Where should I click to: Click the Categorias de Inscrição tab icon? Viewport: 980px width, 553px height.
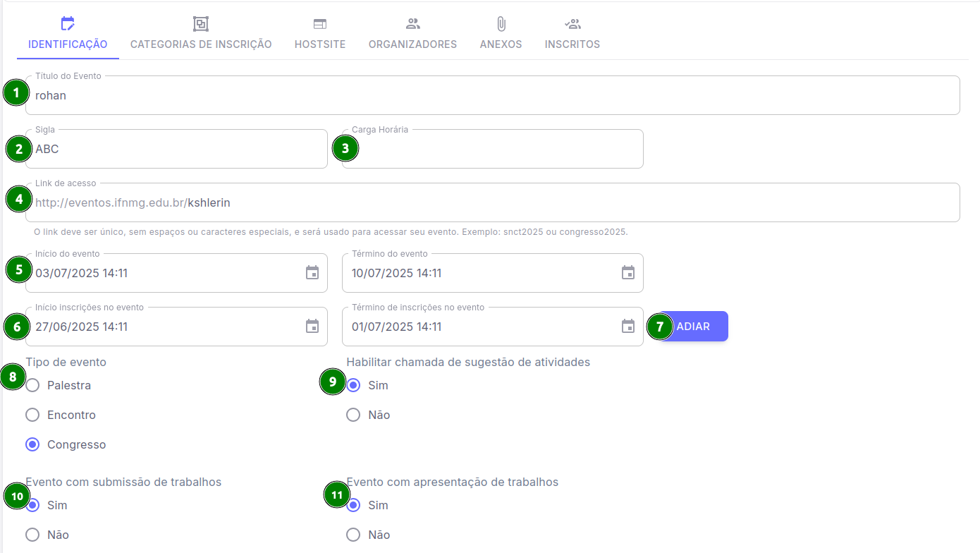pyautogui.click(x=201, y=24)
